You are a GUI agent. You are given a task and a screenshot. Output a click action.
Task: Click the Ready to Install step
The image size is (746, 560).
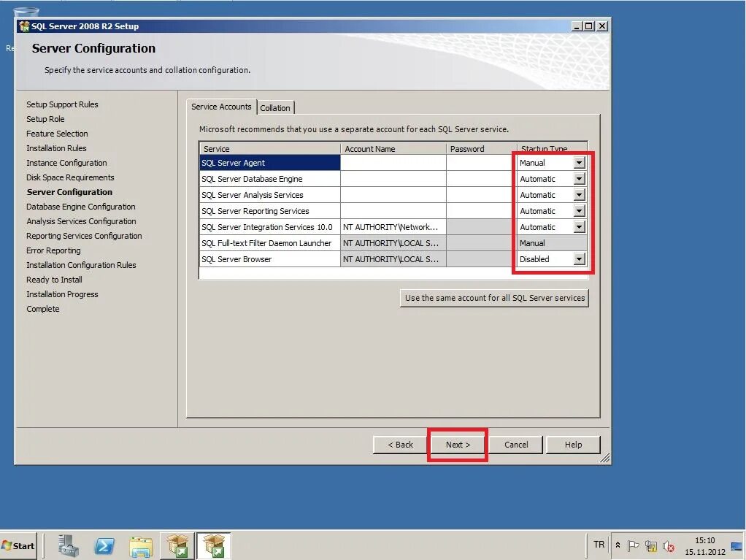(54, 280)
